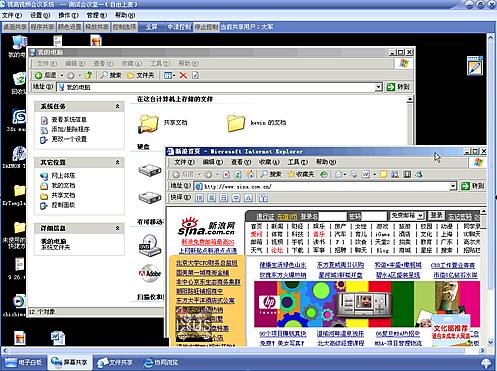Switch to the 电子白板 whiteboard tab
The image size is (497, 371).
pyautogui.click(x=23, y=362)
